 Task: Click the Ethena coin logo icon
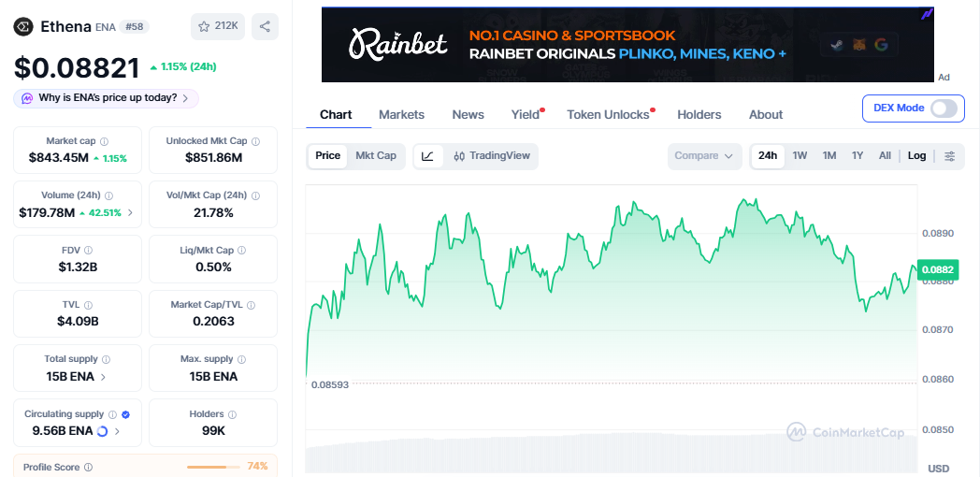(x=23, y=26)
